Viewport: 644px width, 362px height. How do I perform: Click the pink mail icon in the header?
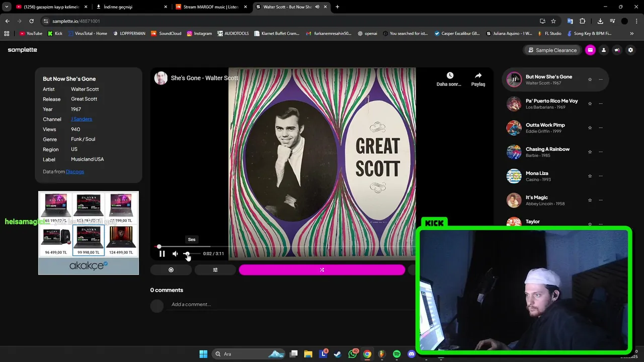click(590, 50)
